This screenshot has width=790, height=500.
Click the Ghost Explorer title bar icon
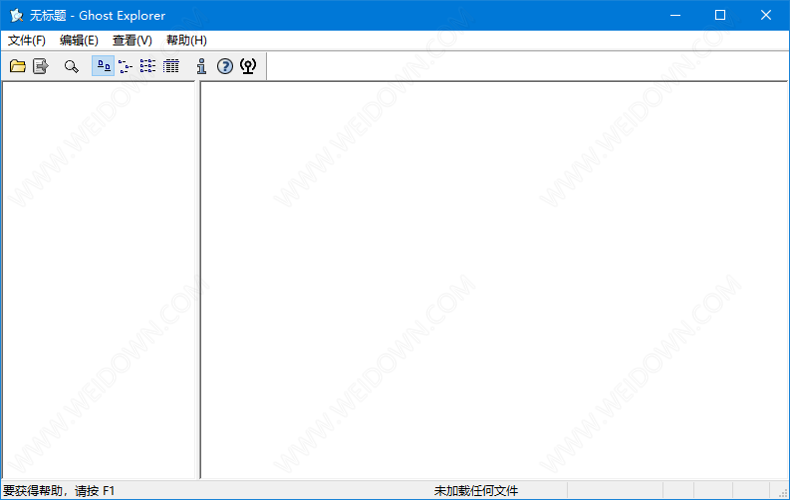(17, 16)
